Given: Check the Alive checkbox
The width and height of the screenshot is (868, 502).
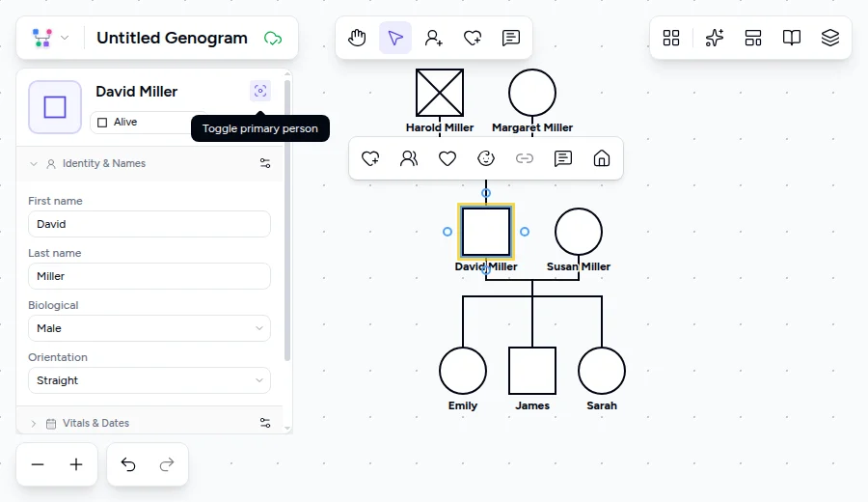Looking at the screenshot, I should (x=102, y=122).
